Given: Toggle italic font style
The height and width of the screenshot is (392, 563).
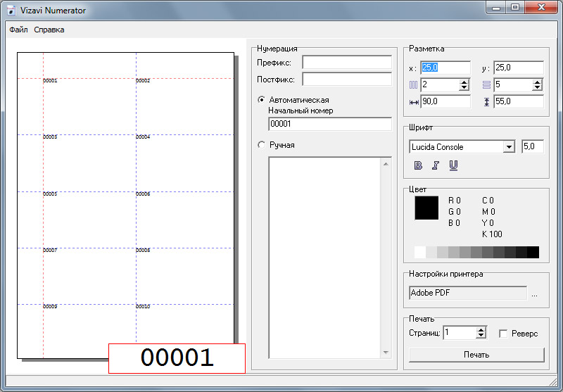Looking at the screenshot, I should point(436,165).
